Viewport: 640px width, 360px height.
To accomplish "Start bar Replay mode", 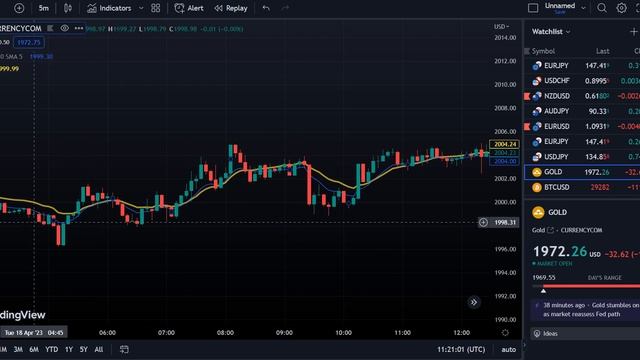I will click(x=231, y=8).
